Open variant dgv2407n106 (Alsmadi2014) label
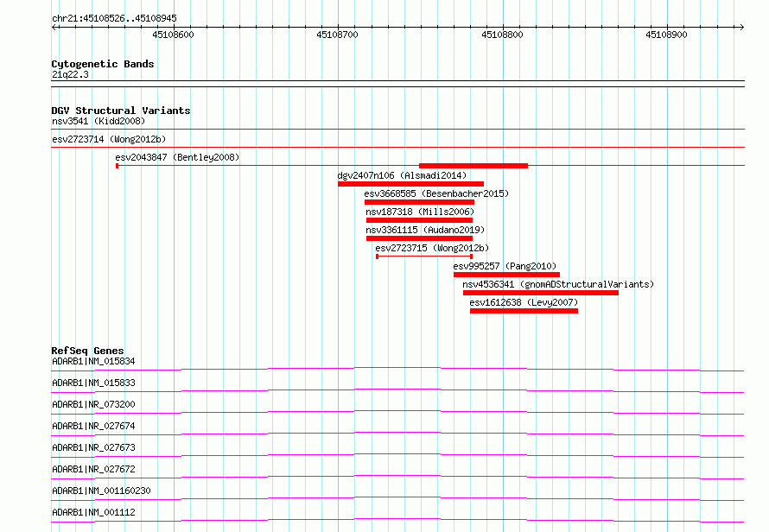The width and height of the screenshot is (769, 532). click(402, 175)
